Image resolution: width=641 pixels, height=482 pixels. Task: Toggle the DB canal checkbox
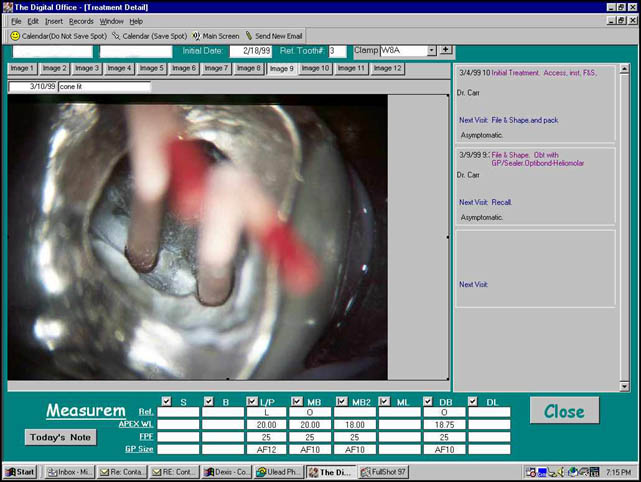tap(429, 402)
